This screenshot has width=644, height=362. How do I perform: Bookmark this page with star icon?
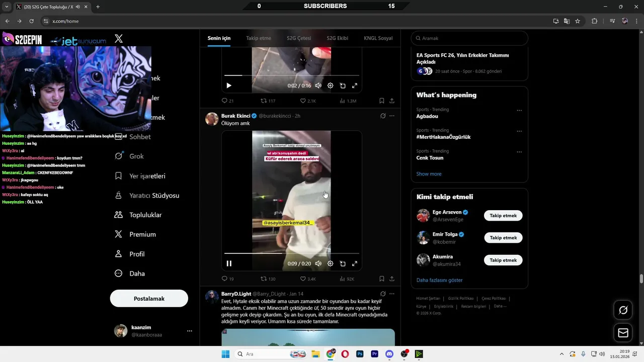[x=578, y=21]
